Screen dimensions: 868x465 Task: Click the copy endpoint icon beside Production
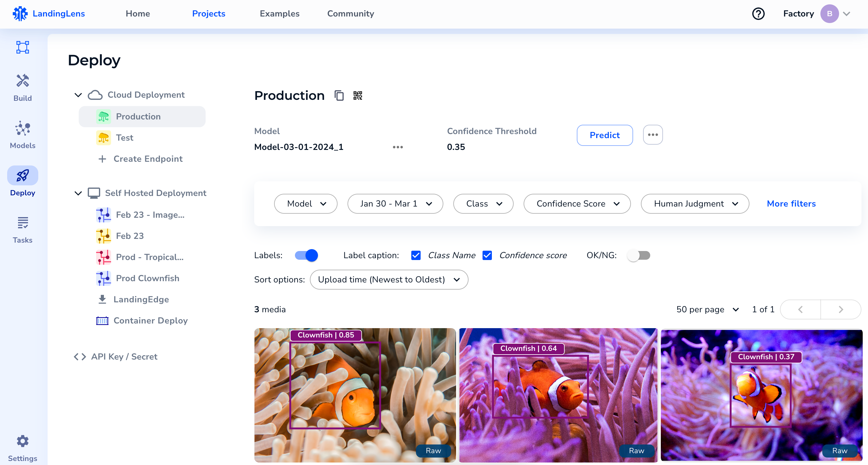point(339,96)
